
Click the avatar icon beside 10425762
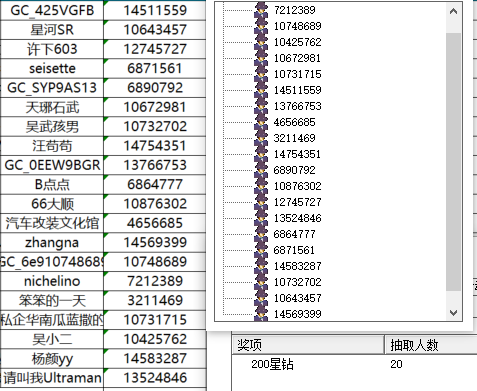pyautogui.click(x=261, y=42)
